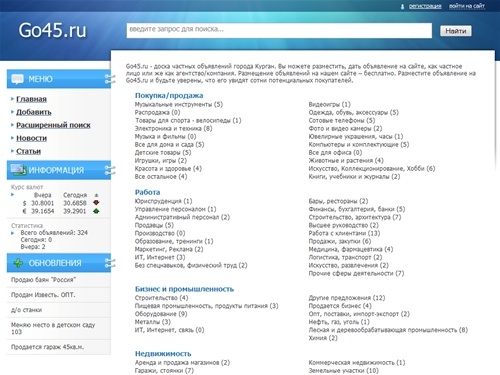This screenshot has height=375, width=500.
Task: Open Животные и растения (4) category
Action: click(346, 160)
